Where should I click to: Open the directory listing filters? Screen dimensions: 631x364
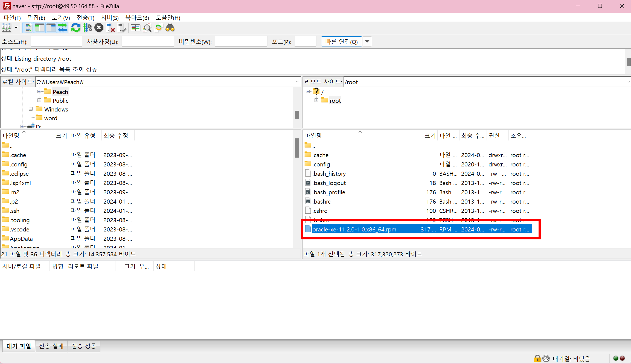click(x=135, y=28)
